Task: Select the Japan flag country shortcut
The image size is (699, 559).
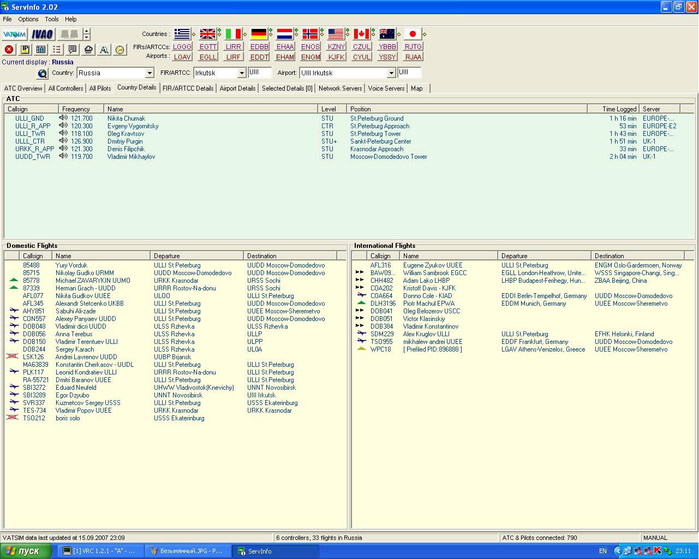Action: 412,34
